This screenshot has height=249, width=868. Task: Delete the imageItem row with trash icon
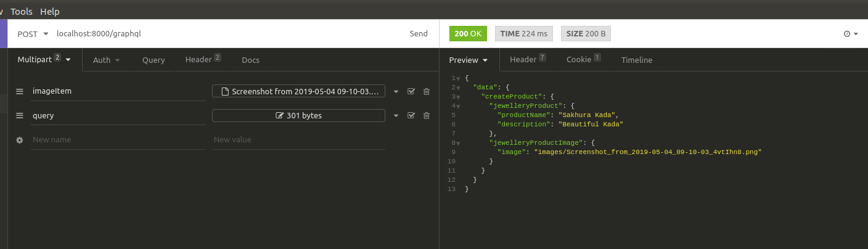click(426, 91)
